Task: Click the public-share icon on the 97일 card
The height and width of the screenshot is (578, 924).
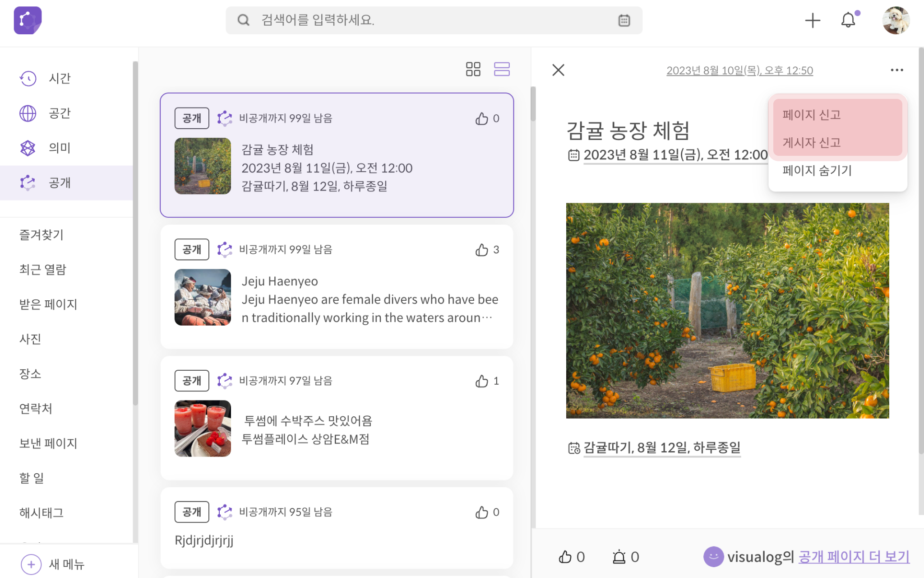Action: pyautogui.click(x=225, y=381)
